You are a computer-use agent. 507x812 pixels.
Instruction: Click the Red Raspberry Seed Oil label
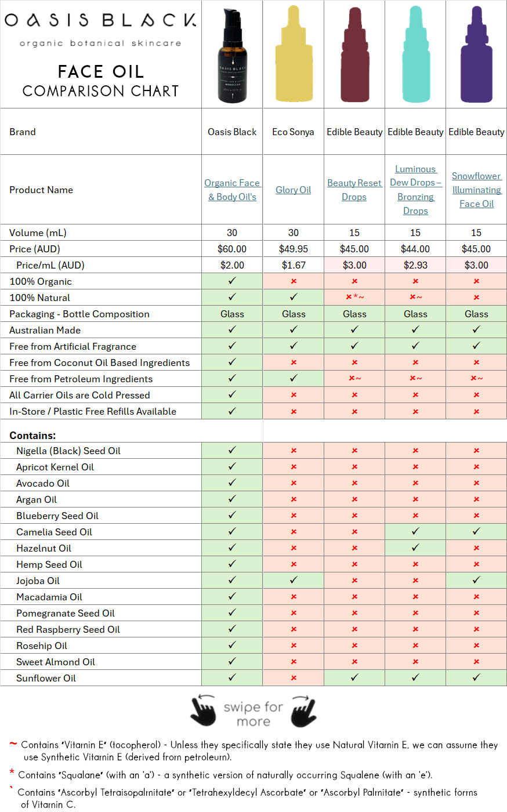(68, 629)
